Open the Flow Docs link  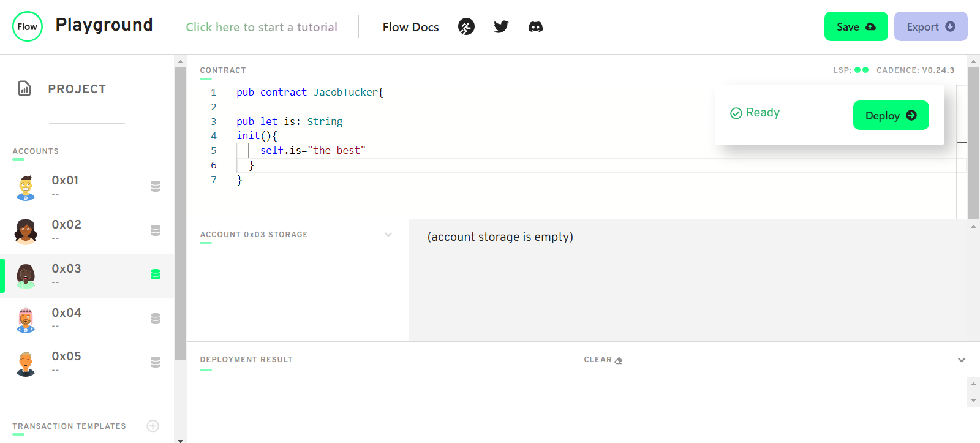tap(410, 27)
